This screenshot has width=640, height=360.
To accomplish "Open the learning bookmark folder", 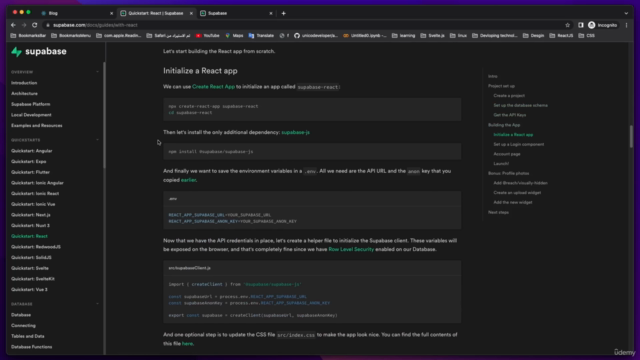I will (x=403, y=36).
